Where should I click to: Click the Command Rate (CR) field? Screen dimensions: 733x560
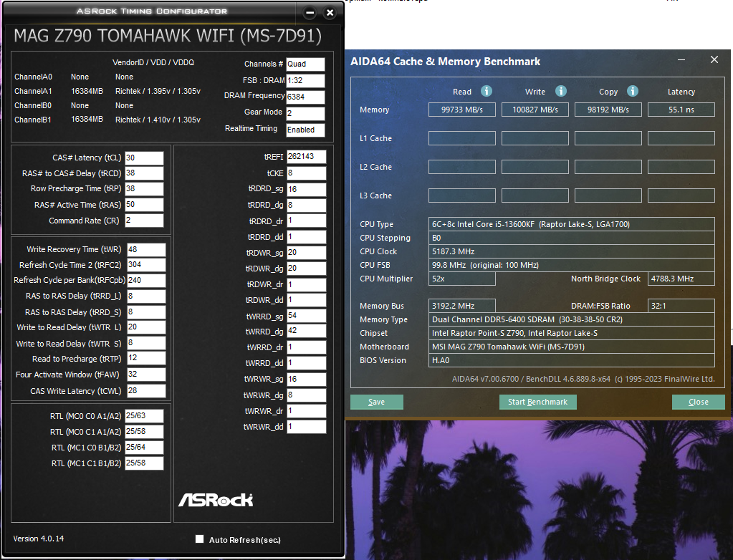click(x=144, y=221)
